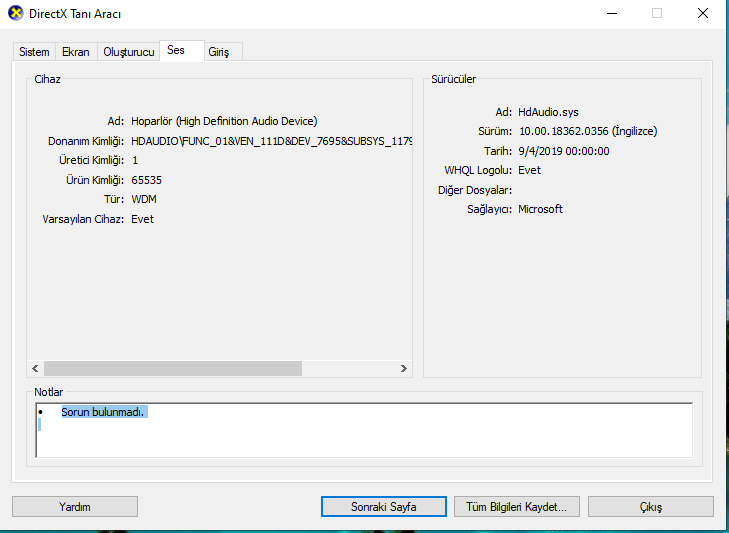Screen dimensions: 729x533
Task: Minimize the DirectX Tanı Aracı window
Action: 612,13
